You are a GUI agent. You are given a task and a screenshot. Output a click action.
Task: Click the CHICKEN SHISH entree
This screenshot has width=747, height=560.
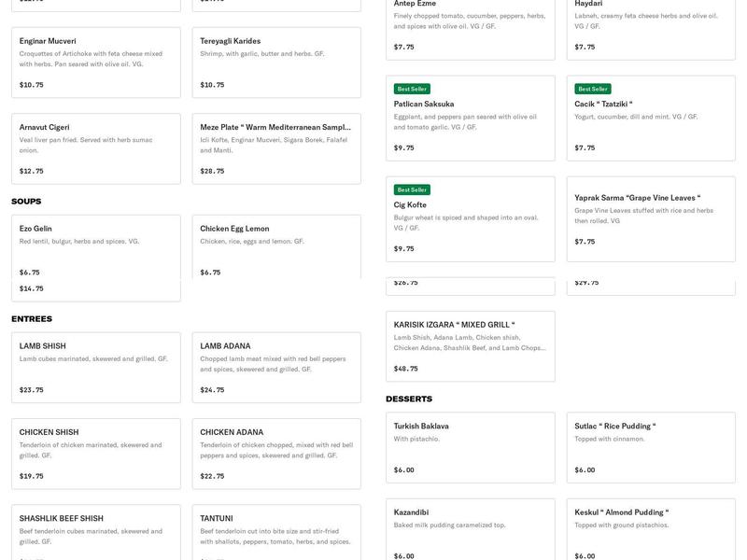[95, 454]
